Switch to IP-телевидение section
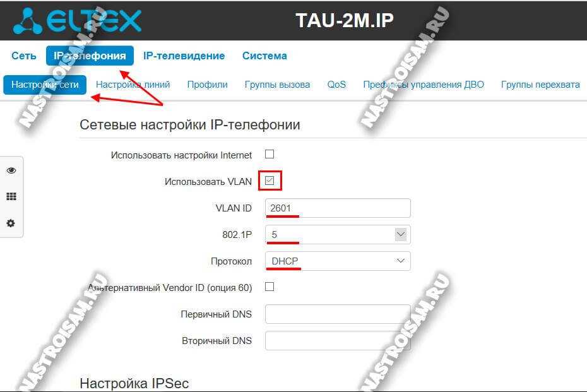 [184, 56]
